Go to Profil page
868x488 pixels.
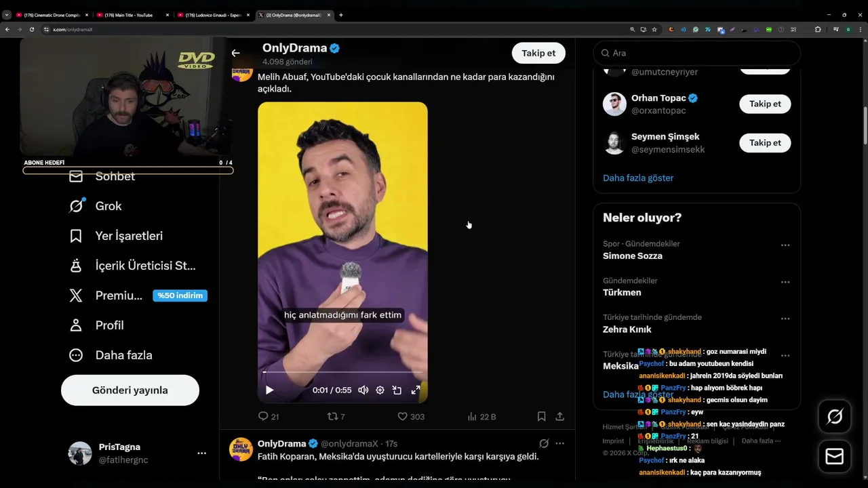pos(96,325)
